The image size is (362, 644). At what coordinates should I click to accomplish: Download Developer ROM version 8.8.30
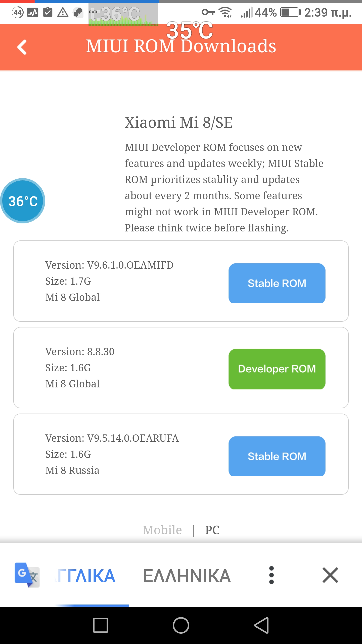point(277,369)
